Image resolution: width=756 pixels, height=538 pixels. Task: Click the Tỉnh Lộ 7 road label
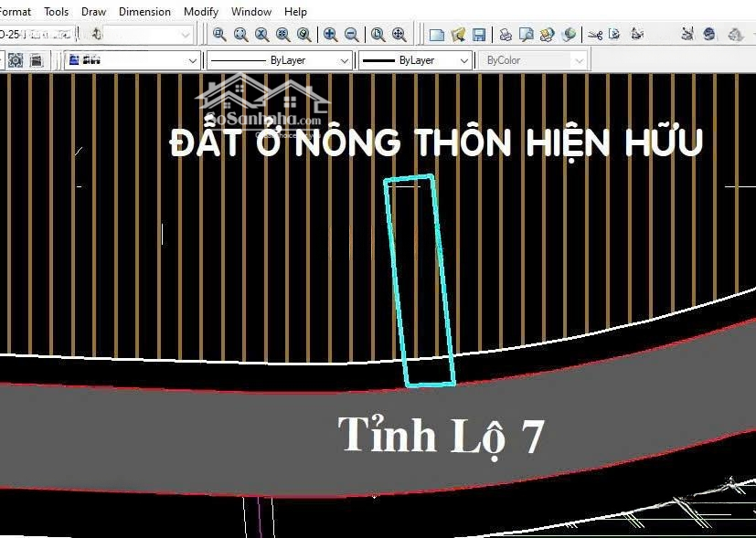441,436
